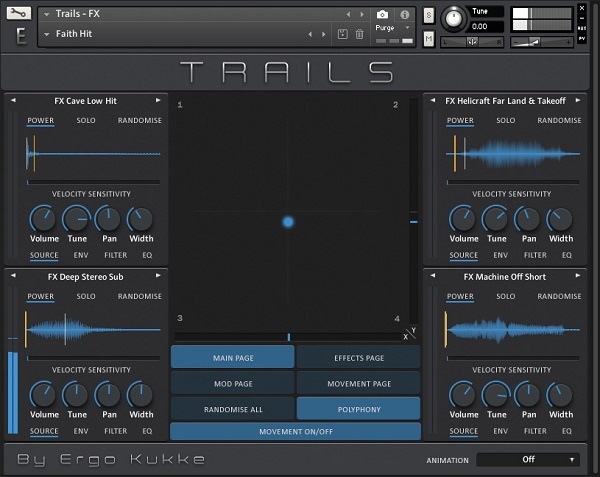Viewport: 600px width, 477px height.
Task: Click the POLYPHONY button
Action: tap(359, 409)
